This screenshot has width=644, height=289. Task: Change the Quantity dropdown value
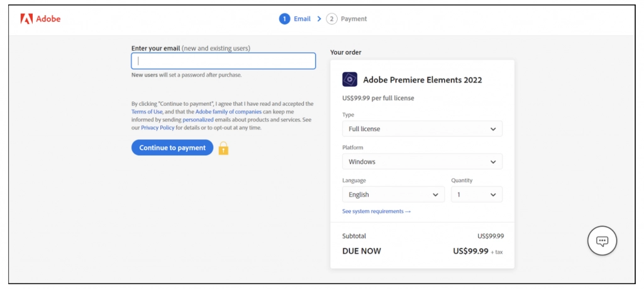pos(477,195)
